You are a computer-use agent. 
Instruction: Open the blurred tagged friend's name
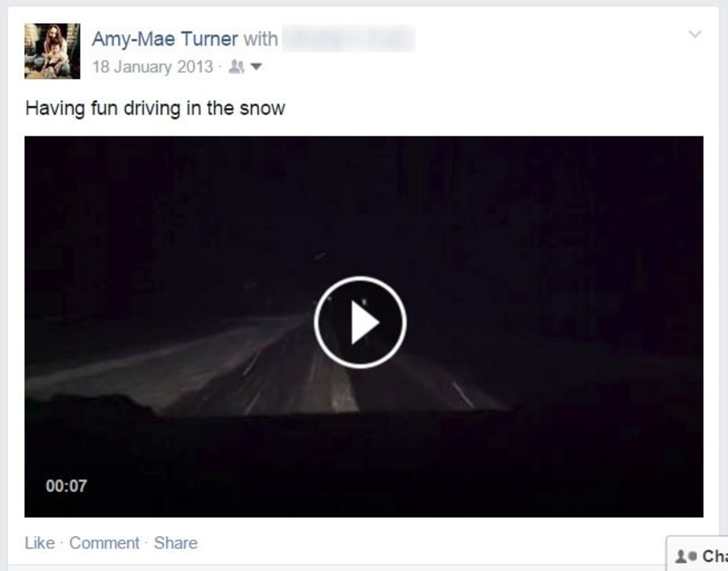349,38
